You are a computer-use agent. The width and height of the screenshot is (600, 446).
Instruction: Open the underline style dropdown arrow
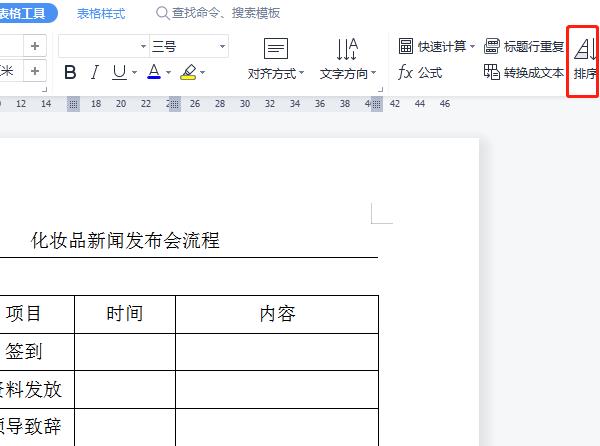(x=134, y=72)
